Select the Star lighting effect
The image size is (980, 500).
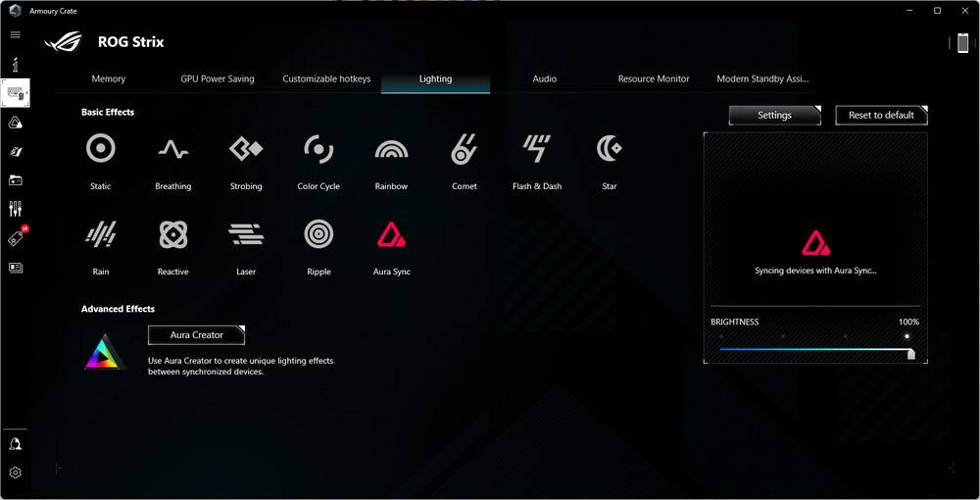pyautogui.click(x=610, y=149)
